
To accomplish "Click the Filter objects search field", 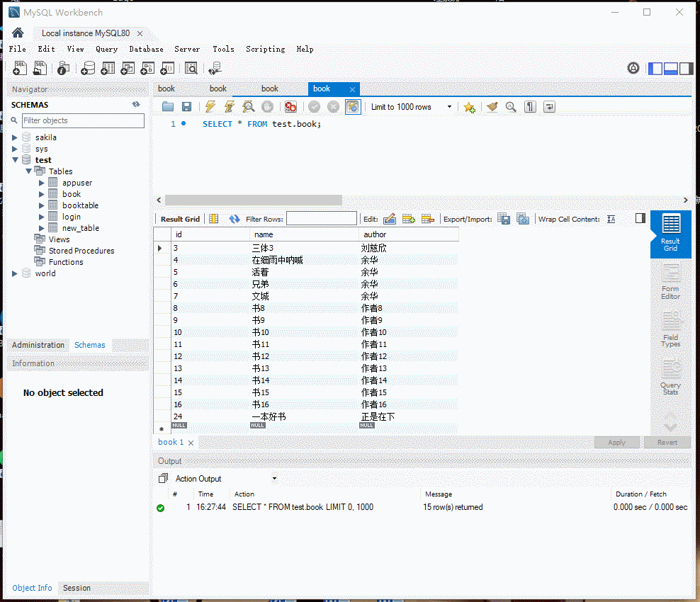I will point(83,120).
